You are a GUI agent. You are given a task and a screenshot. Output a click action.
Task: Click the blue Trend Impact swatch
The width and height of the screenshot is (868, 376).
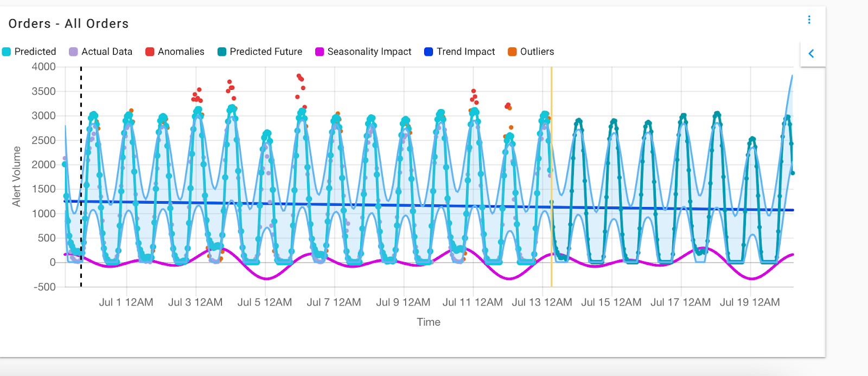429,51
